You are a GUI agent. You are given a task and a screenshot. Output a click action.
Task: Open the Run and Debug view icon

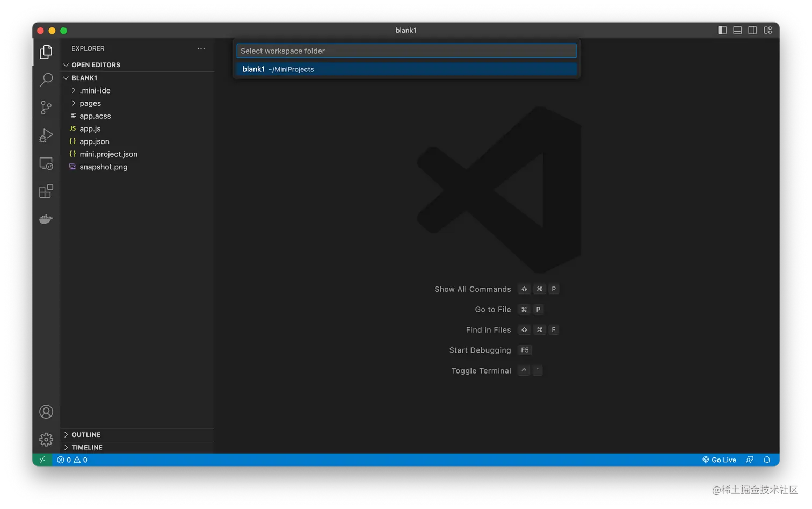click(46, 135)
